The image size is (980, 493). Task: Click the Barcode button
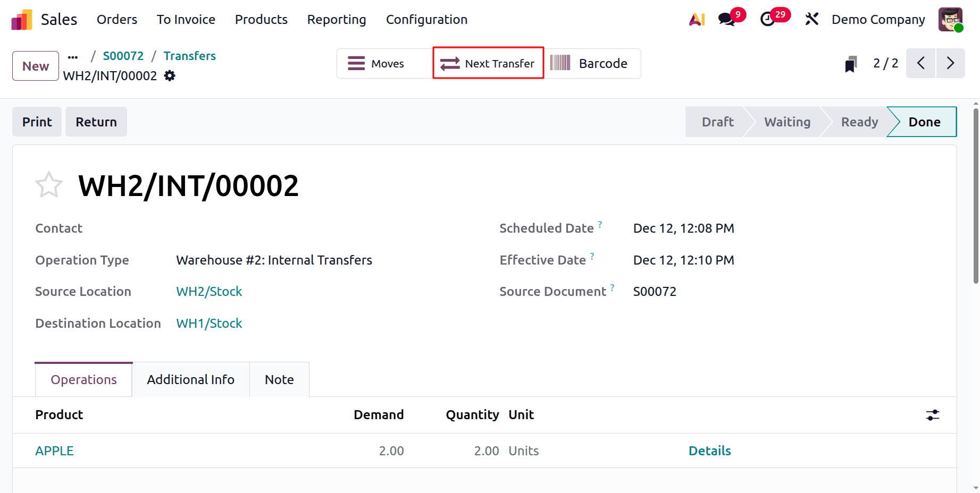(x=591, y=63)
